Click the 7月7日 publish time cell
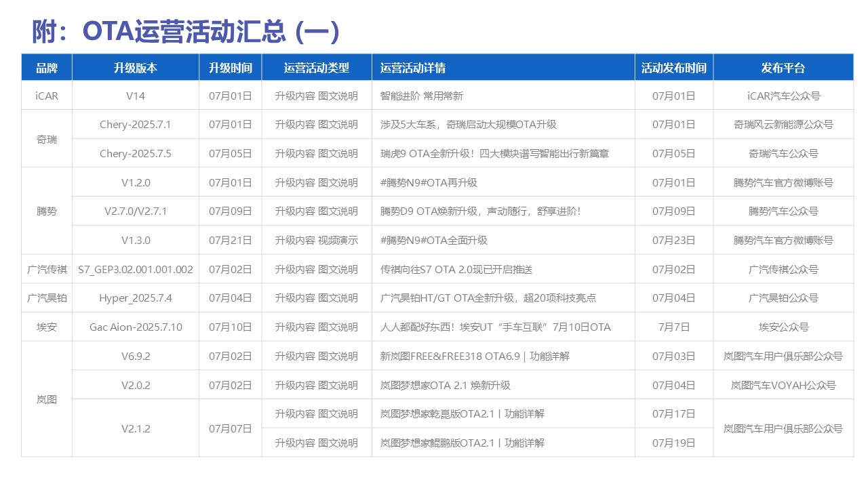 (674, 327)
